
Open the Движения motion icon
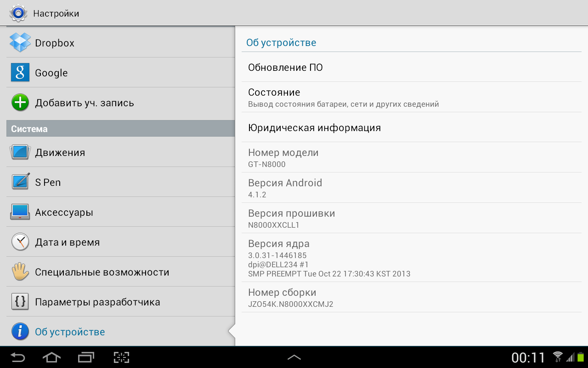(x=20, y=152)
